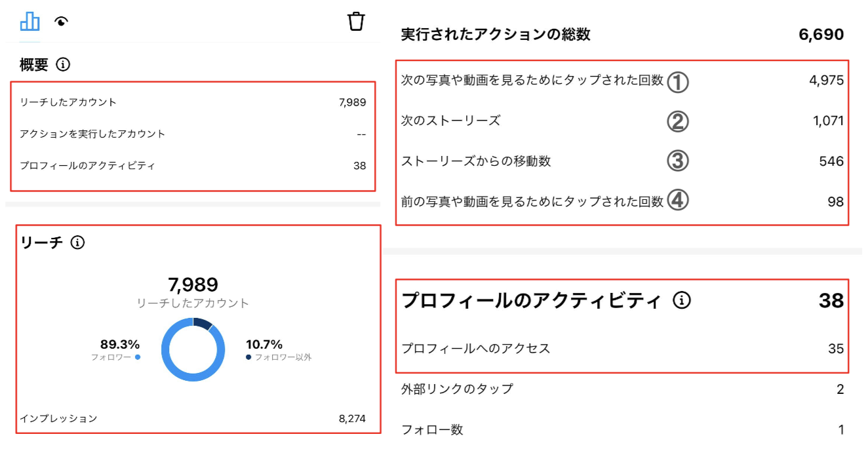The height and width of the screenshot is (449, 868).
Task: Select the インプレッション row
Action: 193,418
